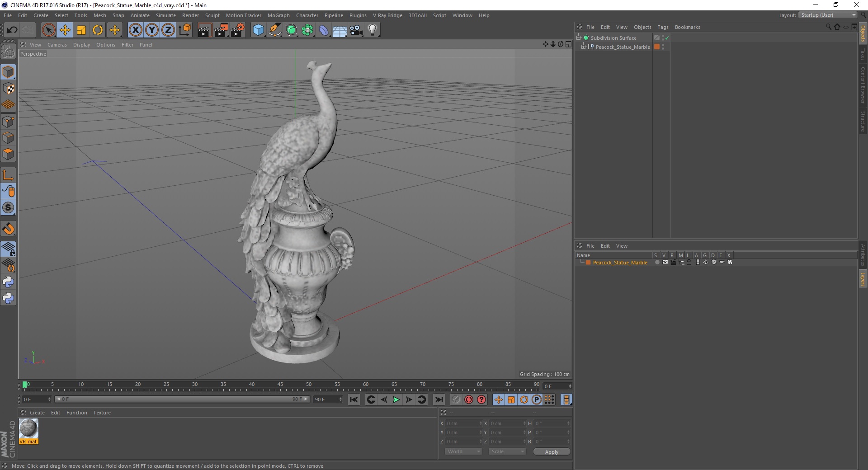
Task: Click frame 45 on the timeline ruler
Action: tap(280, 385)
